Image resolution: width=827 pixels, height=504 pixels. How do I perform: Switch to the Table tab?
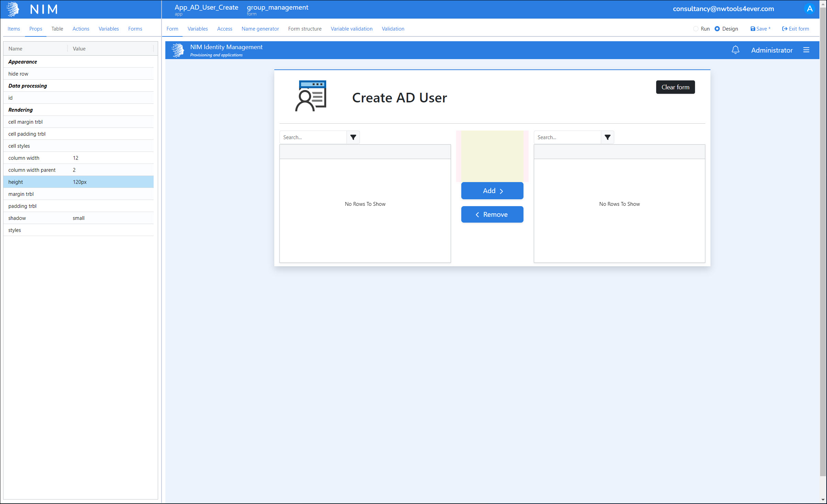57,29
